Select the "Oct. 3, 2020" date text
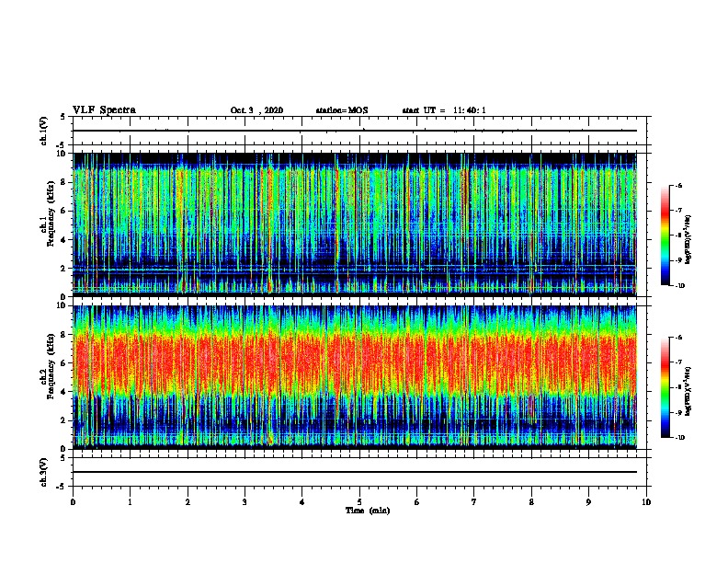Image resolution: width=728 pixels, height=563 pixels. [x=256, y=110]
